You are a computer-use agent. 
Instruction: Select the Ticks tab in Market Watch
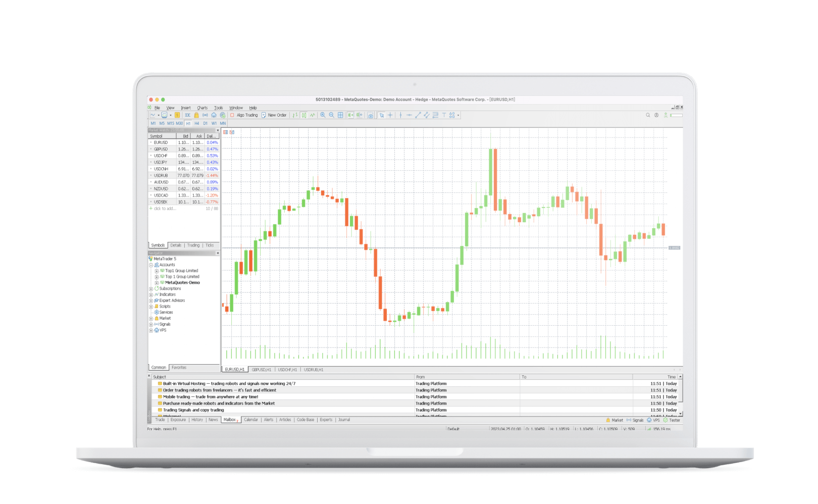210,245
